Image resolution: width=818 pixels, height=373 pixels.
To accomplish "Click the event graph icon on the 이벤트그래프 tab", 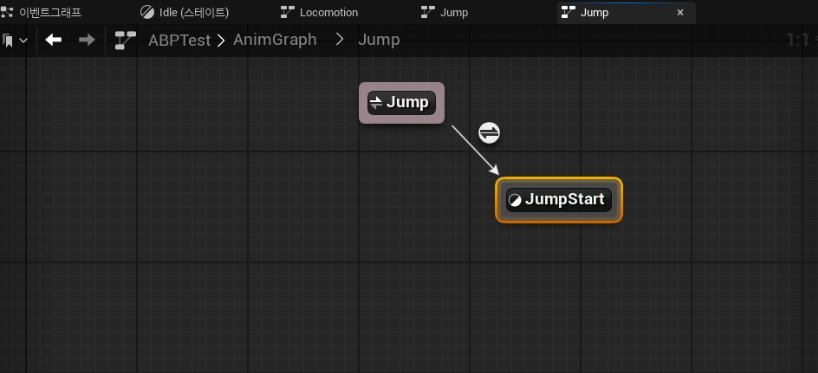I will tap(7, 12).
